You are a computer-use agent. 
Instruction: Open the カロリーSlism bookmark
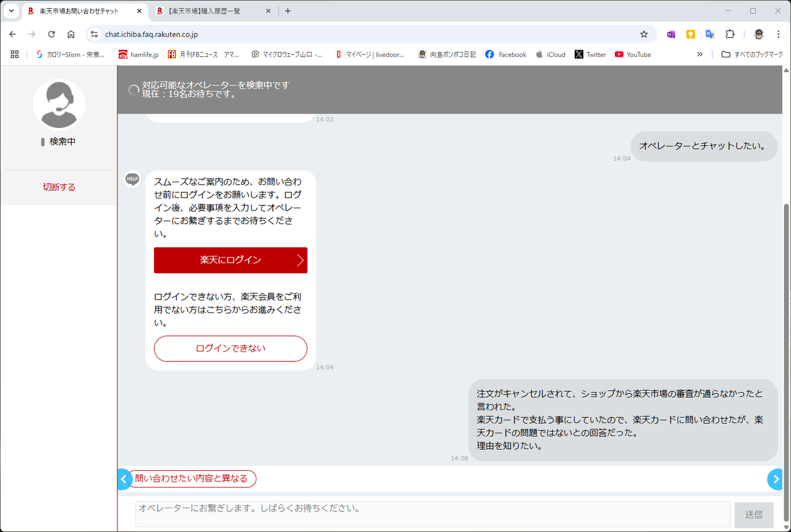[x=70, y=54]
